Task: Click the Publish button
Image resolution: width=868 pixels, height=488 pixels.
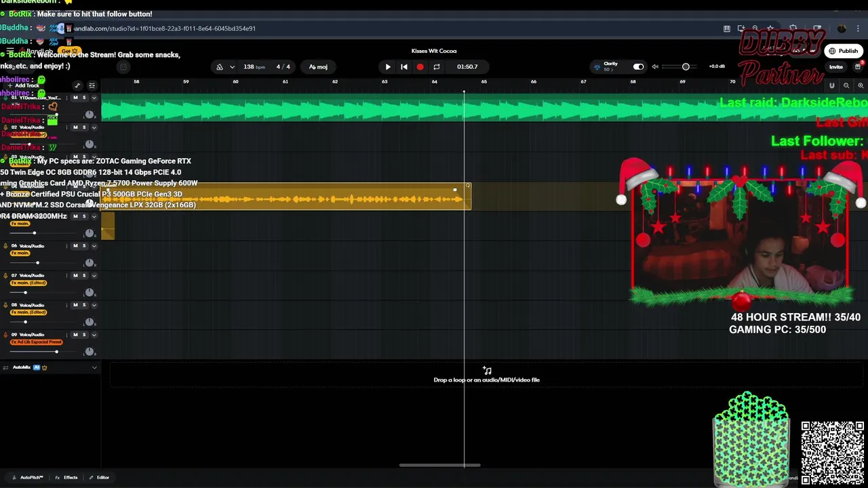Action: pos(843,51)
